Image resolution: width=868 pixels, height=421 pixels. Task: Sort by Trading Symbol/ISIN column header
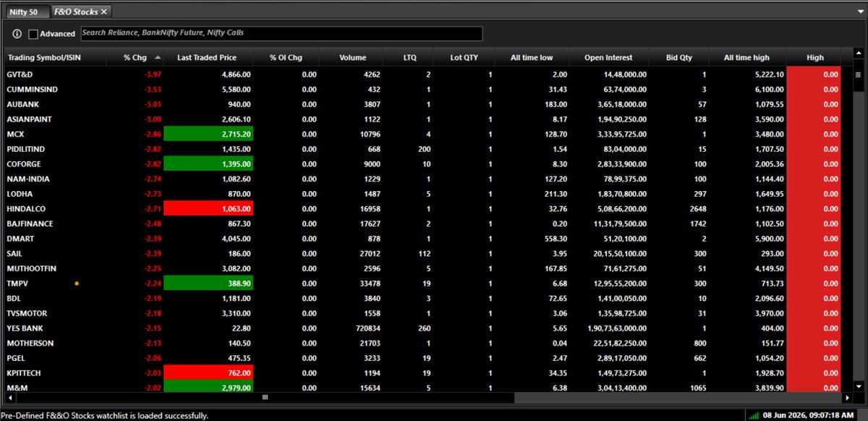56,57
